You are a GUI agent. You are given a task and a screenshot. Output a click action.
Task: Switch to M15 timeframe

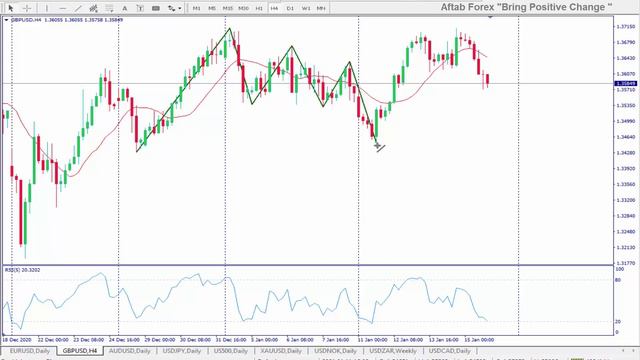click(x=227, y=8)
